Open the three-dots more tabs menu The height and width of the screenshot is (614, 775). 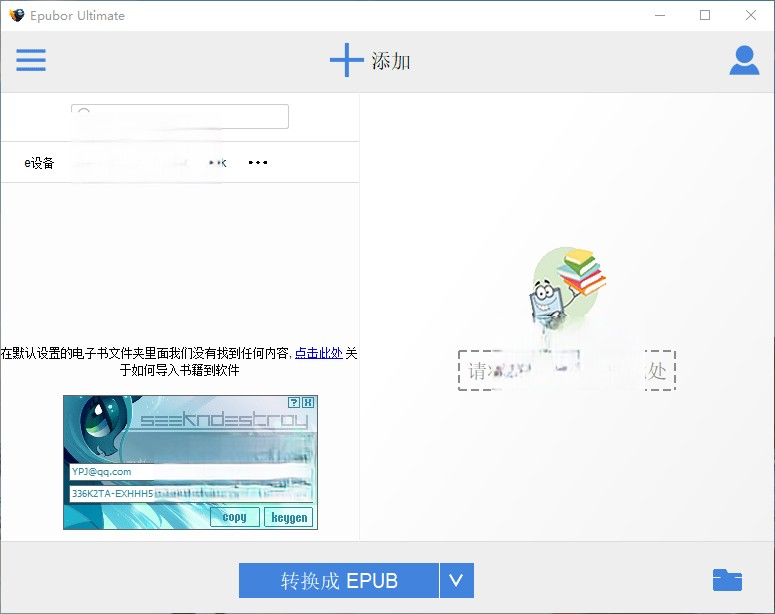pos(258,162)
